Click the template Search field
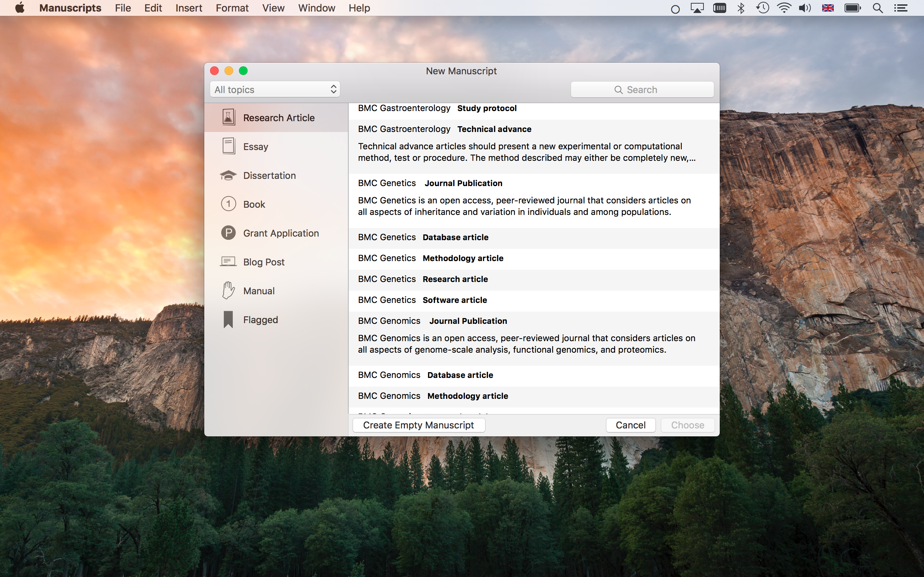The image size is (924, 577). point(642,89)
